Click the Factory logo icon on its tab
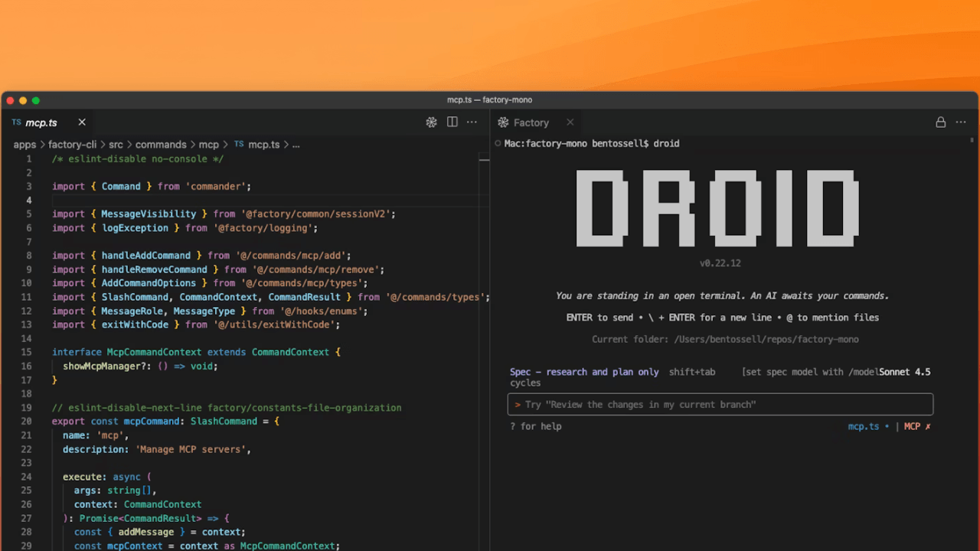 click(504, 122)
